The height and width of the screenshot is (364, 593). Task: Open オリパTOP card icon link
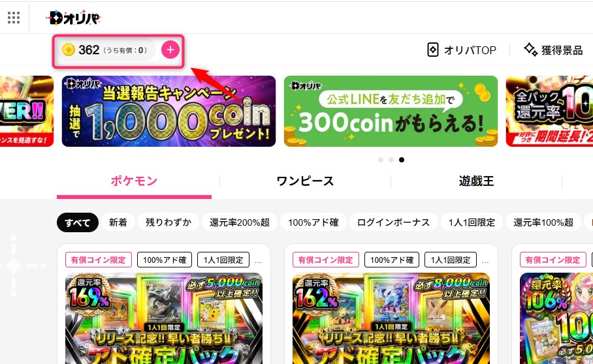(432, 50)
